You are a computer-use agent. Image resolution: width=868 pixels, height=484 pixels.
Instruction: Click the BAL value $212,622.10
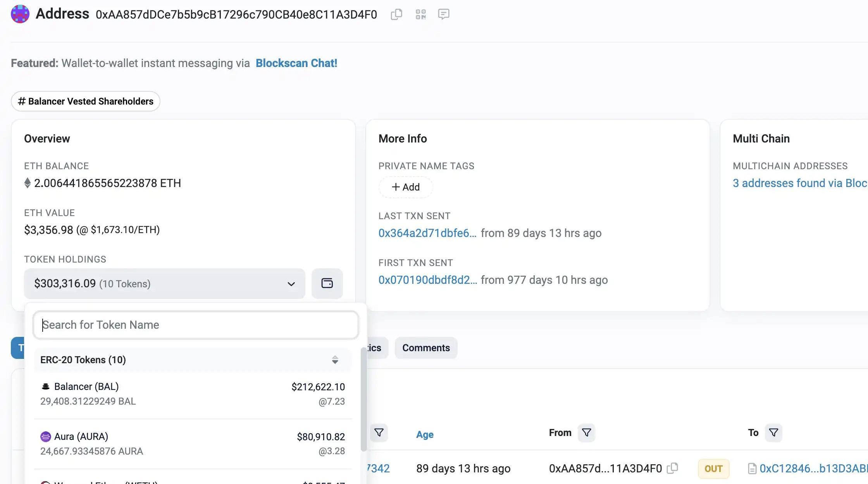318,387
